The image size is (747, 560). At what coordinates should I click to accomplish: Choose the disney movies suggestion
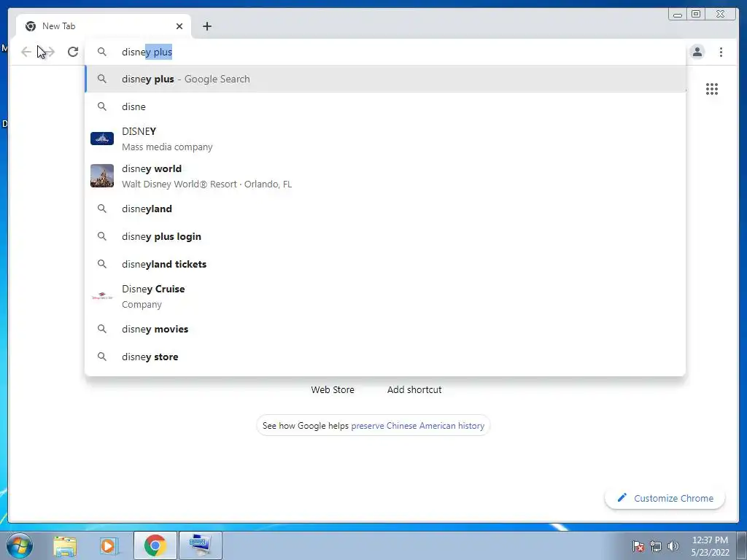pos(385,329)
